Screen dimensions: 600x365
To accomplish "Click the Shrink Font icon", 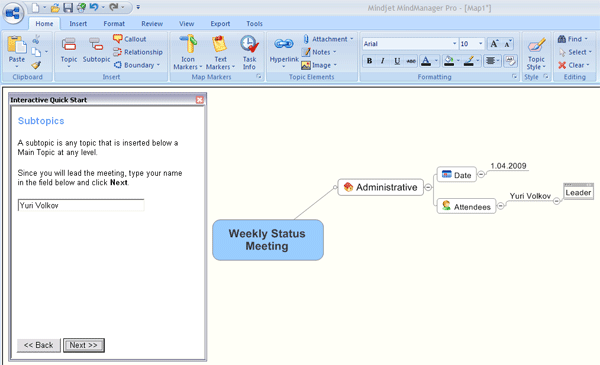I will coord(507,44).
